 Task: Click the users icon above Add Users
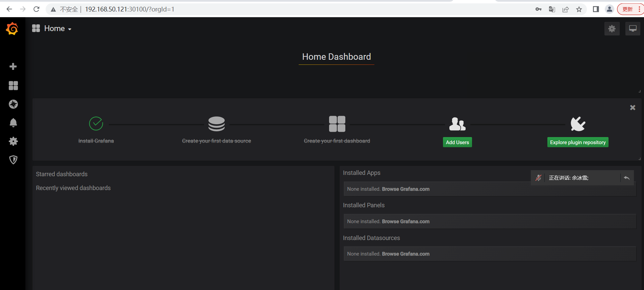click(457, 124)
